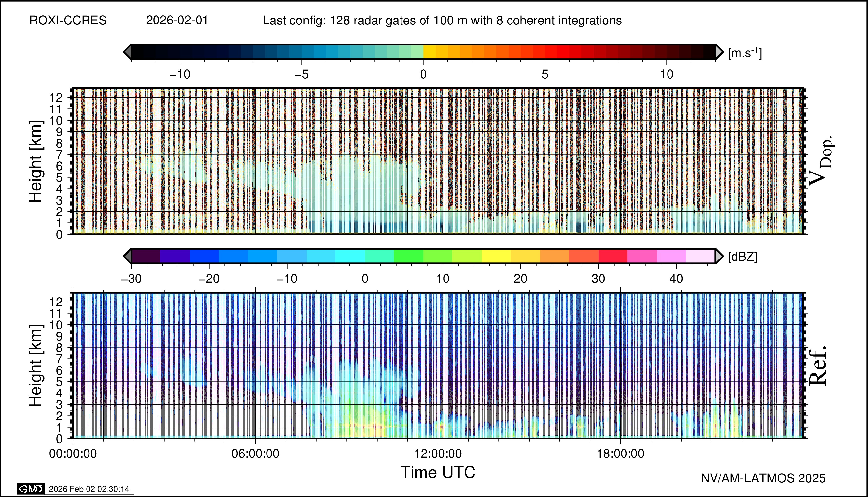Click the [dBZ] unit label

point(742,257)
